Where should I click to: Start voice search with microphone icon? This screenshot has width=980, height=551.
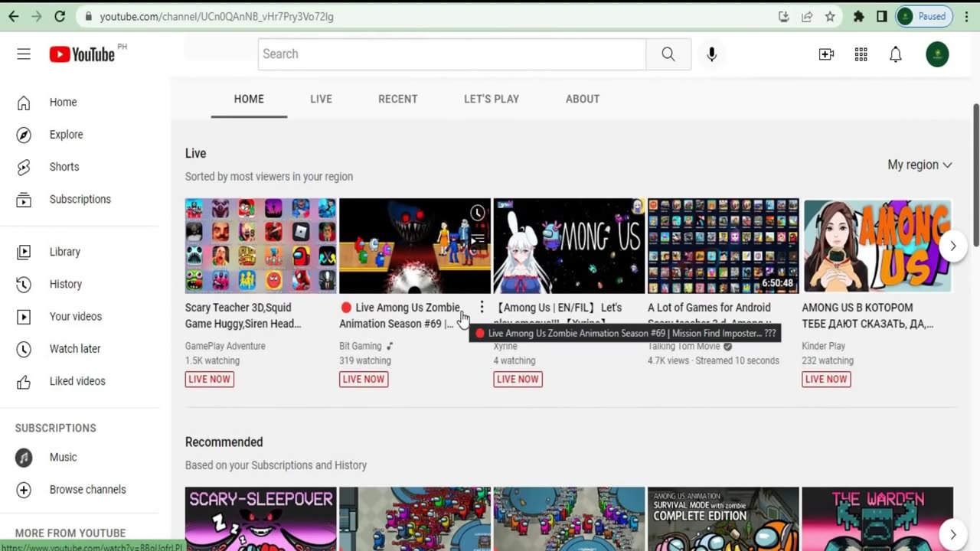click(x=712, y=54)
